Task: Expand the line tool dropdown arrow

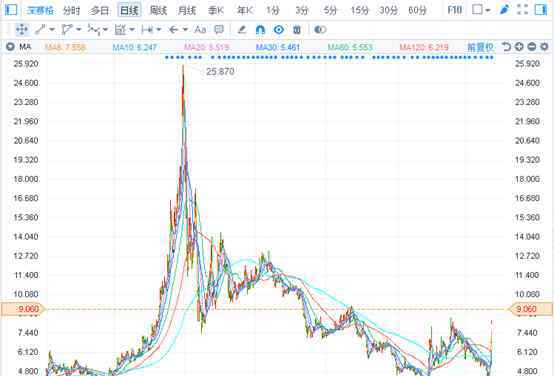Action: point(52,29)
